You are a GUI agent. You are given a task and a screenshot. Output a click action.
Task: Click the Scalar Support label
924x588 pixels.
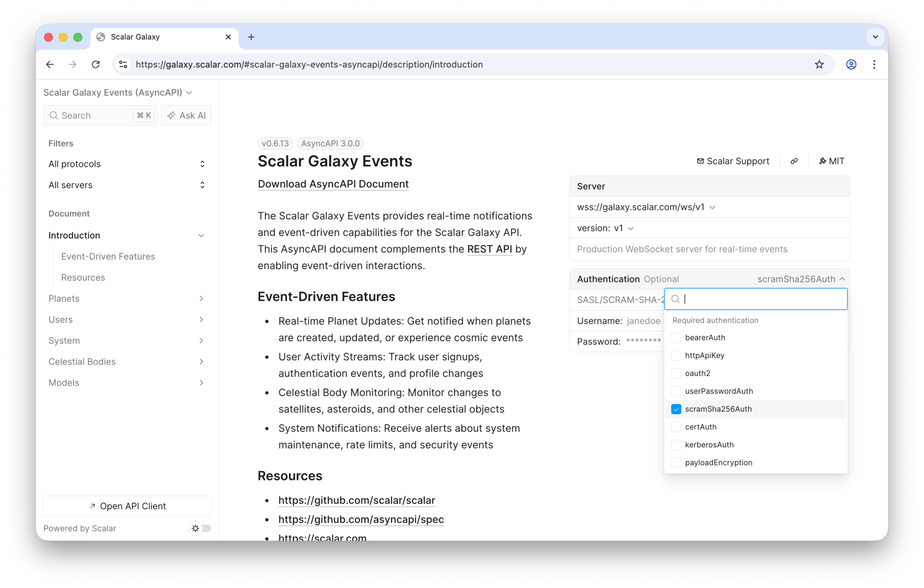coord(738,161)
